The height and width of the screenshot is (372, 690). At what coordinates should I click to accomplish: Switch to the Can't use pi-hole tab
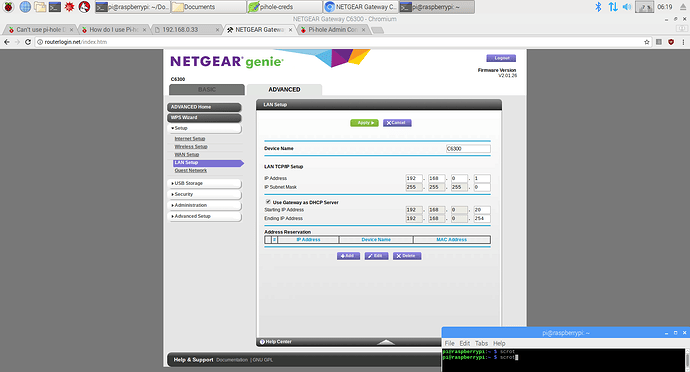(x=40, y=29)
